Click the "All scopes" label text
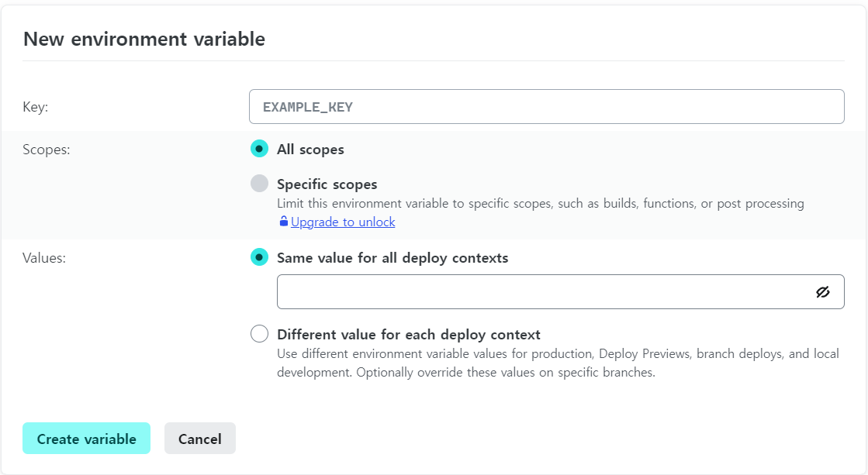Image resolution: width=868 pixels, height=475 pixels. click(x=310, y=149)
